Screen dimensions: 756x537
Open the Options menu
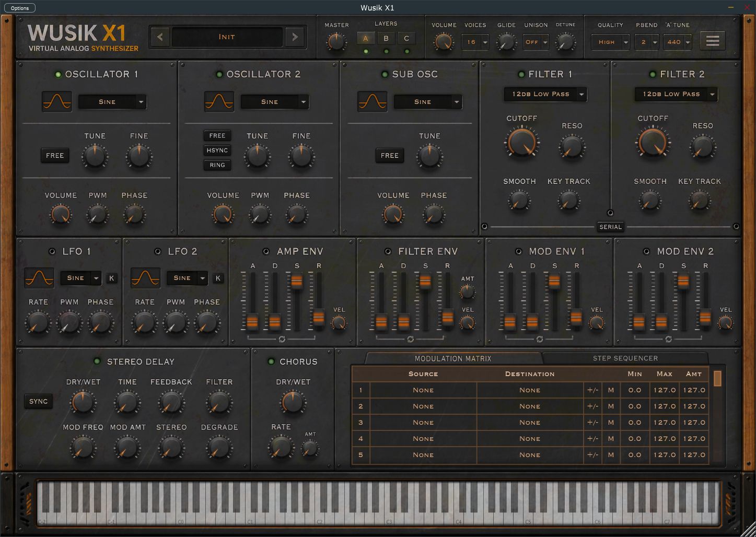pos(20,8)
